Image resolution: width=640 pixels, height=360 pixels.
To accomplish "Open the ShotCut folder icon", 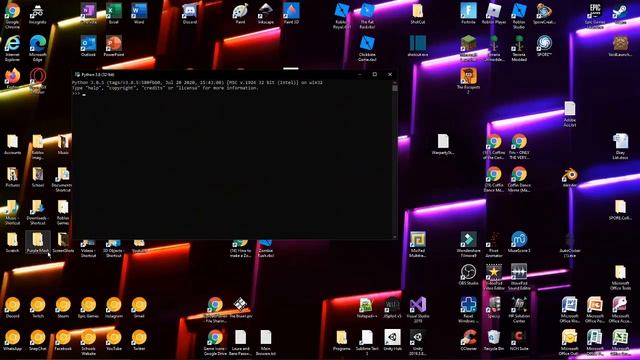I will [418, 13].
